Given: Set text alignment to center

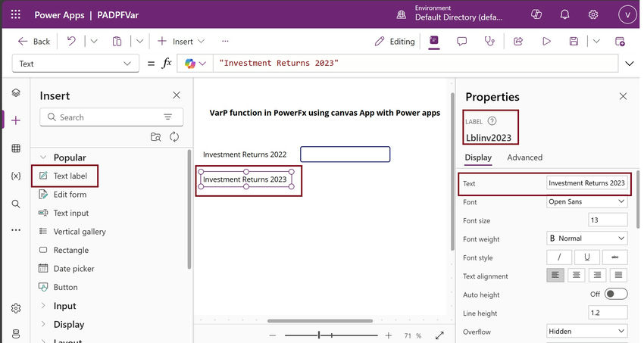Looking at the screenshot, I should (x=577, y=276).
